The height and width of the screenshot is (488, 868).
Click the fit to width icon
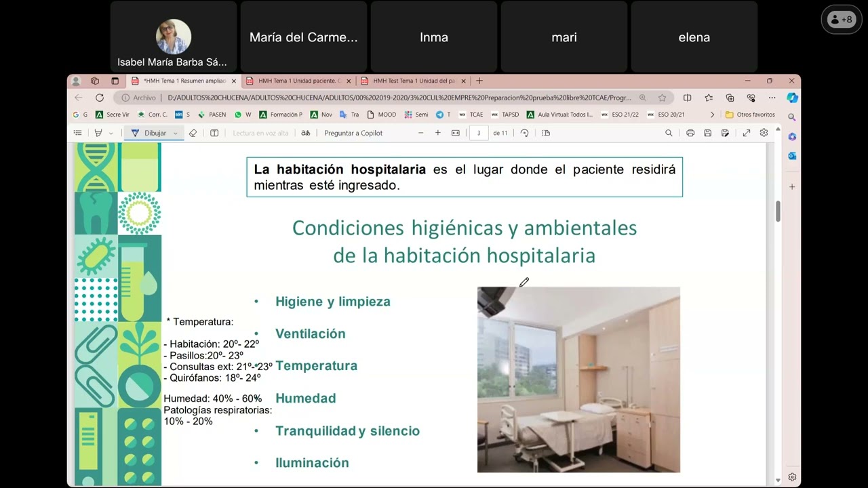point(456,133)
